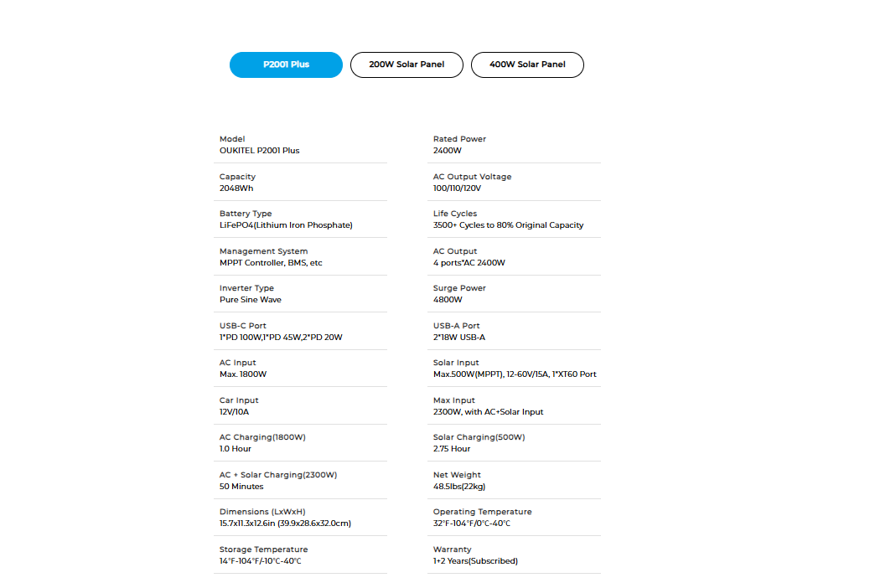
Task: Click the Warranty 1+2 Years(Subscribed) text
Action: tap(475, 561)
